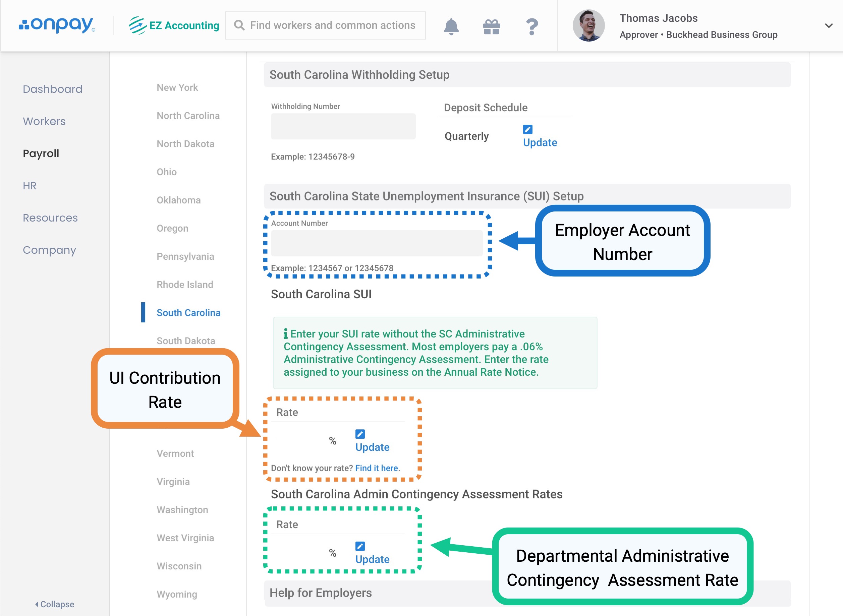Click the South Carolina SUI Rate edit pencil icon
The width and height of the screenshot is (843, 616).
(360, 434)
